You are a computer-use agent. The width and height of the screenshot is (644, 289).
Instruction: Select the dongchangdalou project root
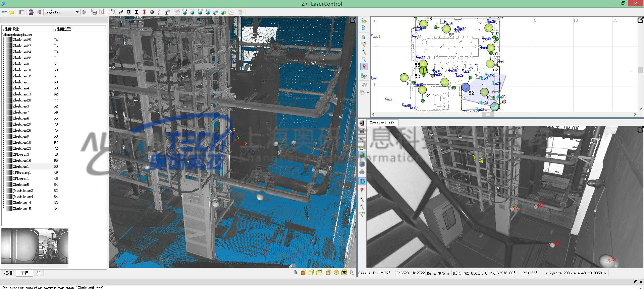click(17, 34)
